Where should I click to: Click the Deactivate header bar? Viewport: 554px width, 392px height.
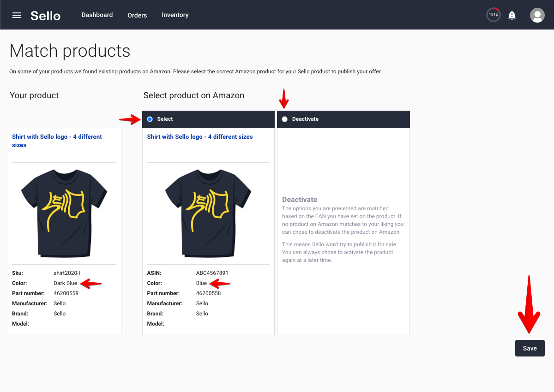[x=343, y=119]
